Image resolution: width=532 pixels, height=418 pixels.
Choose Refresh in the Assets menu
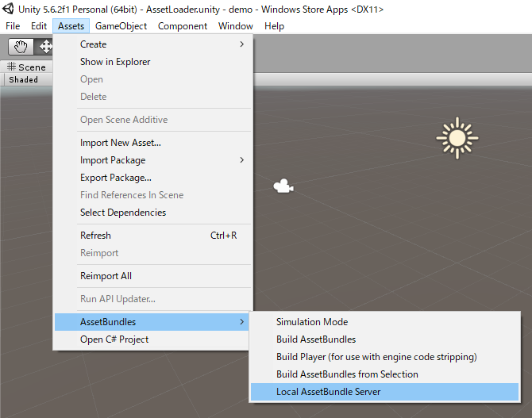click(152, 236)
